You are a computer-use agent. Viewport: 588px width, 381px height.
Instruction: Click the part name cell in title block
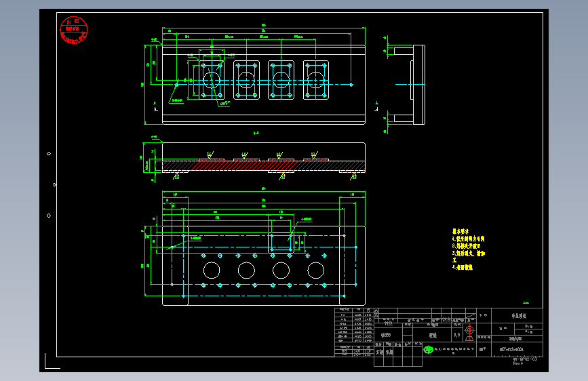click(517, 316)
